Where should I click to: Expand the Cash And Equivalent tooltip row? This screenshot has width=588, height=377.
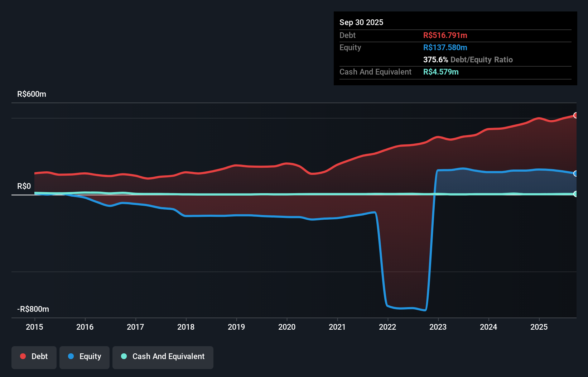click(375, 72)
